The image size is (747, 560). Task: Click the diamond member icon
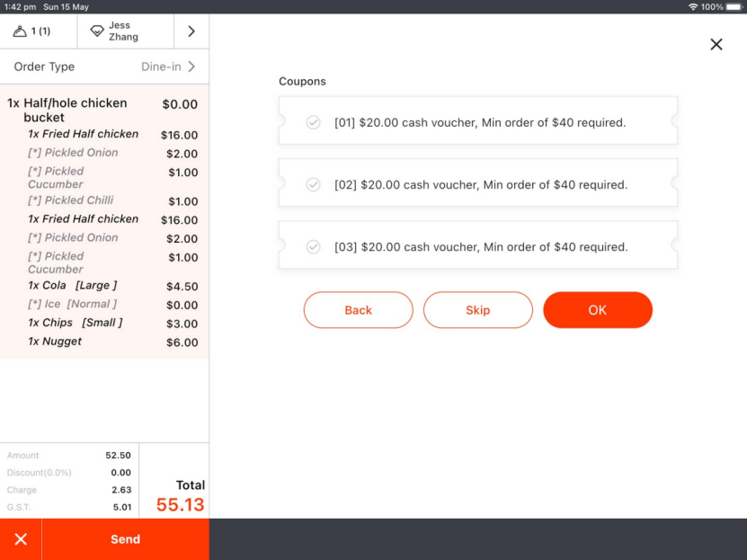(97, 31)
